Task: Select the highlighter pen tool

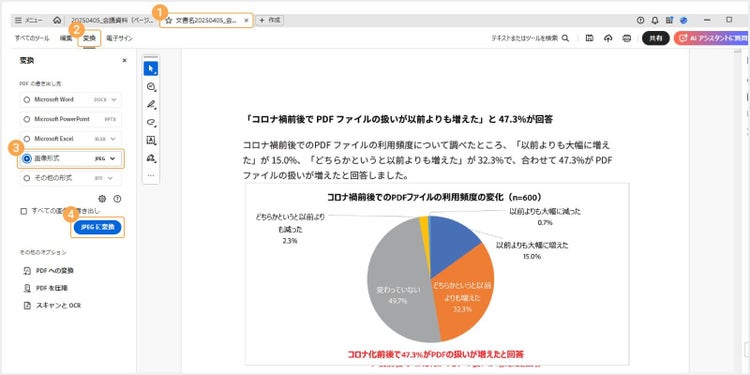Action: point(151,104)
